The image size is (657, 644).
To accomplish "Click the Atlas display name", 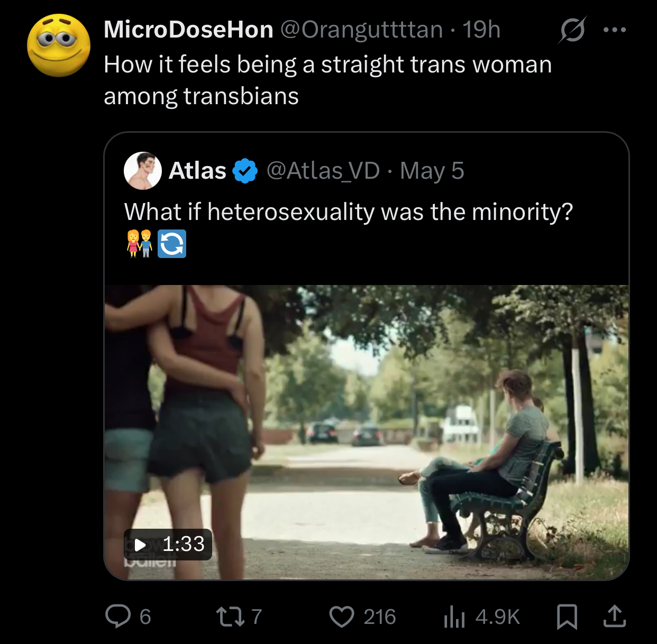I will point(197,171).
